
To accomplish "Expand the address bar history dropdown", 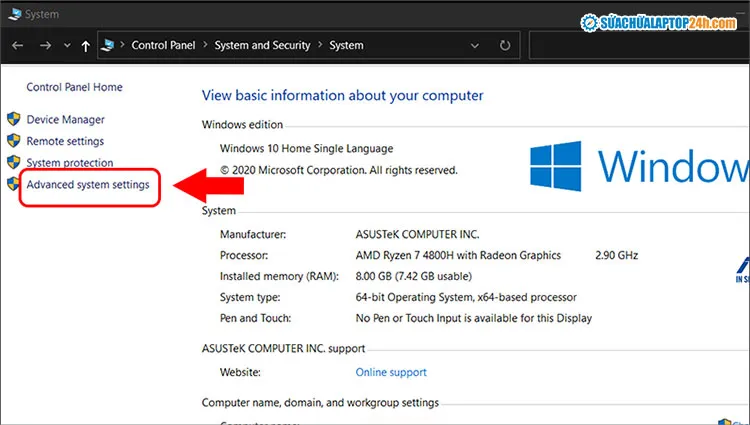I will 477,45.
